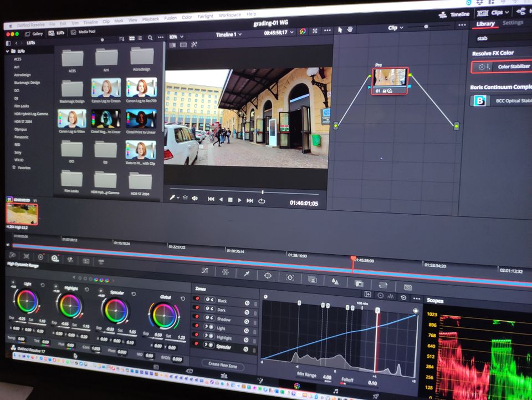Image resolution: width=532 pixels, height=400 pixels.
Task: Switch to the Settings tab
Action: [x=513, y=23]
